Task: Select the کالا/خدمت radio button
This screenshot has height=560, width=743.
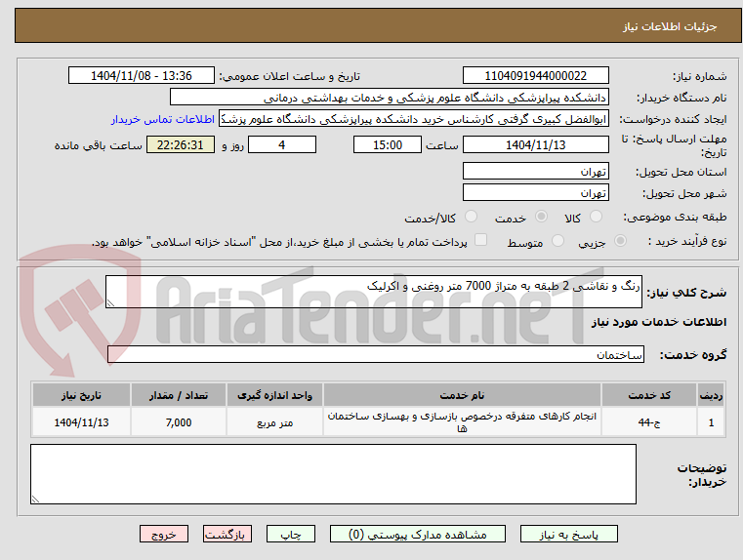Action: pyautogui.click(x=471, y=217)
